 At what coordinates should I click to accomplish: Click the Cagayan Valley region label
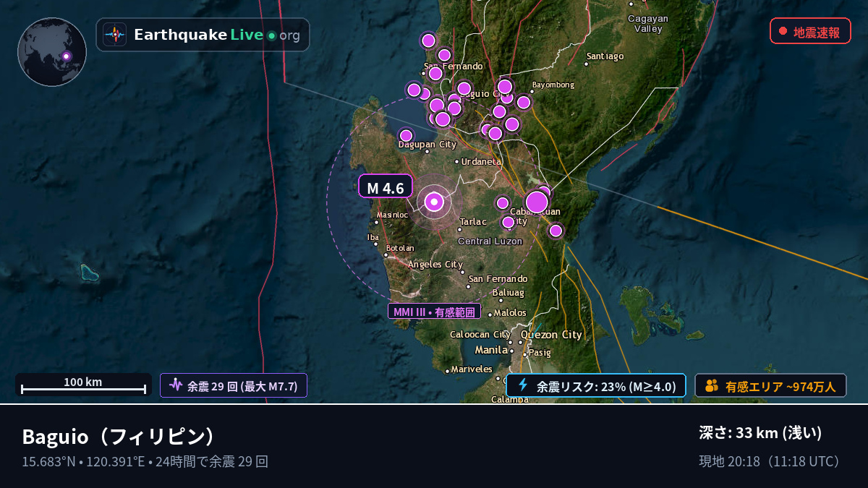coord(648,24)
